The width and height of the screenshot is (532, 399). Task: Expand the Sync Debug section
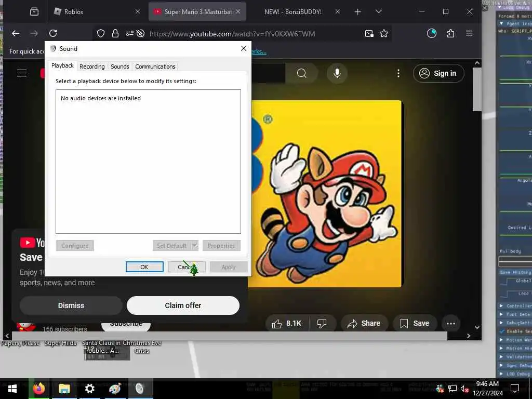tap(501, 365)
